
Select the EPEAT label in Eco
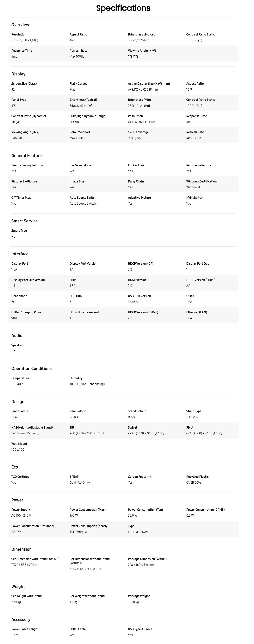tap(74, 477)
